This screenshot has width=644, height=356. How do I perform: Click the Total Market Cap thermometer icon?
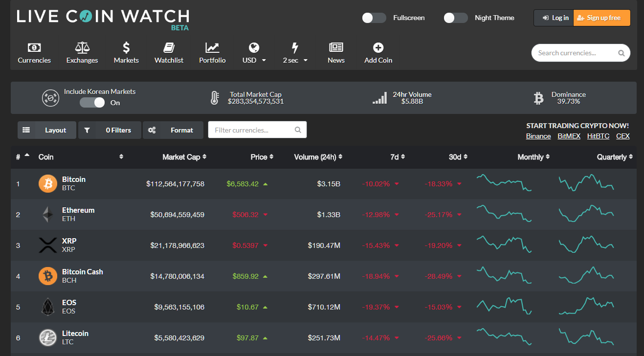click(x=214, y=98)
